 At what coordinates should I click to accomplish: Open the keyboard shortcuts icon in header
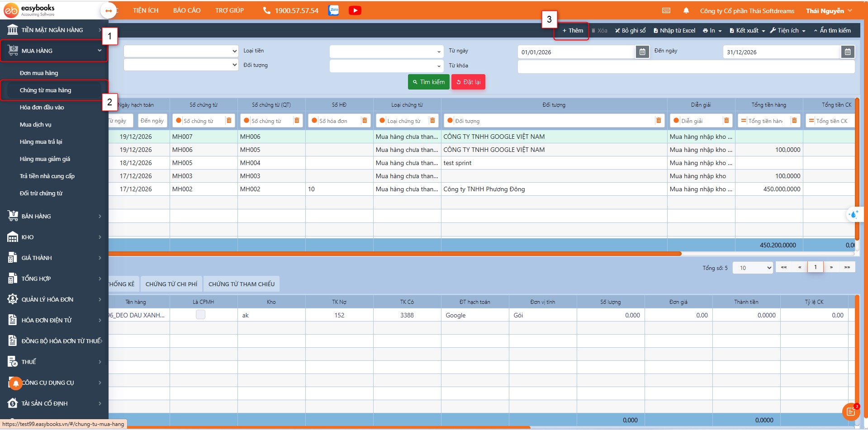tap(666, 11)
